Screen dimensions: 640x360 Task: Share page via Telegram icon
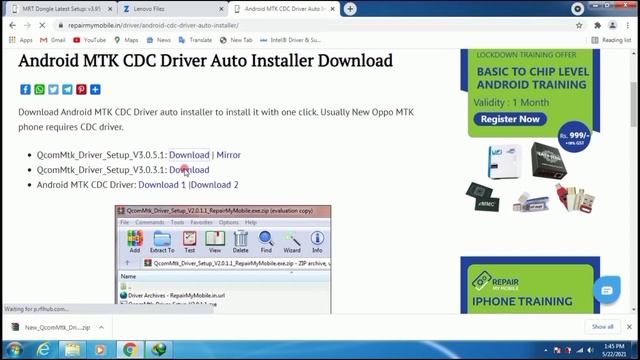pyautogui.click(x=67, y=89)
